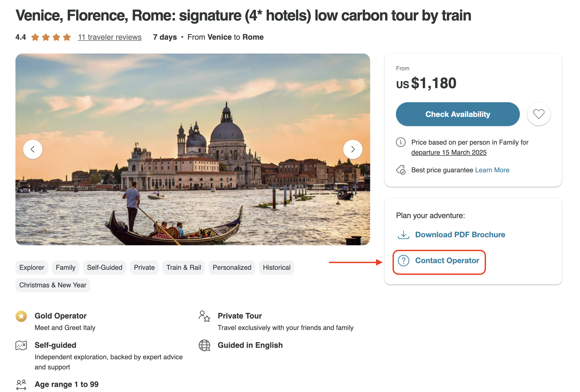The width and height of the screenshot is (580, 392).
Task: Click the Gold Operator star badge
Action: point(21,316)
